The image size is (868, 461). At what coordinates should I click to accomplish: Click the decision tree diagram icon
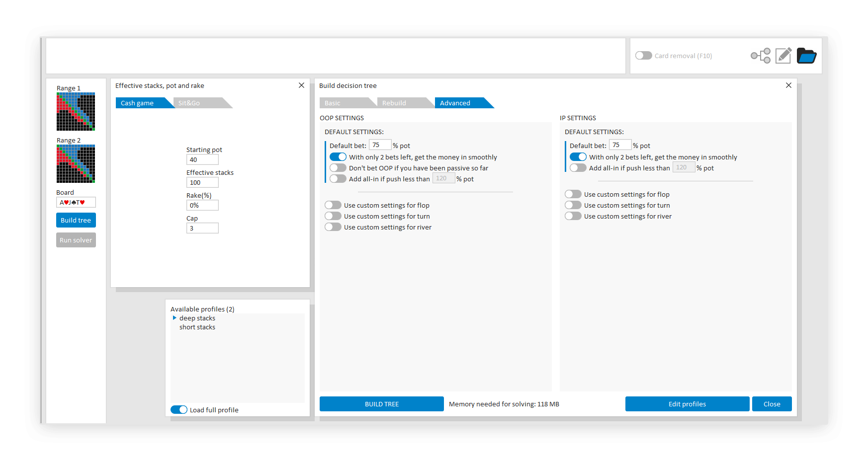point(761,56)
